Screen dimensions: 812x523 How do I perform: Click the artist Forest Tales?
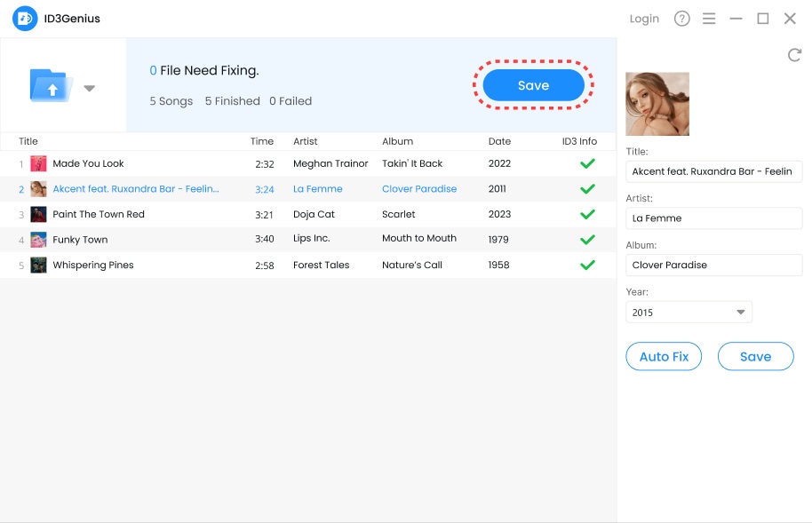point(321,265)
